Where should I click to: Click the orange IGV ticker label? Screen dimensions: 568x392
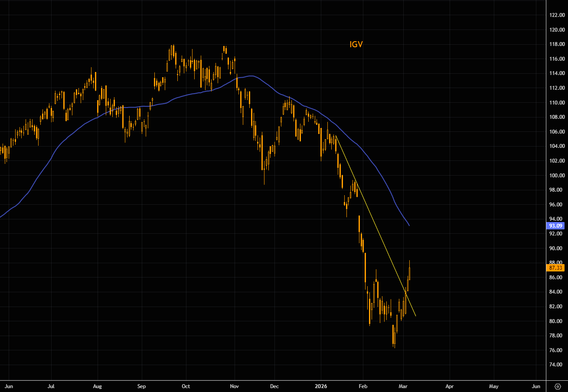coord(356,44)
